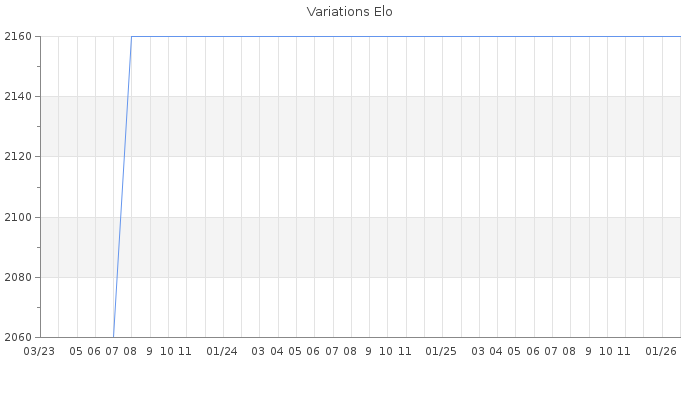Select the 2100 y-axis tick label
The image size is (700, 400).
(19, 217)
